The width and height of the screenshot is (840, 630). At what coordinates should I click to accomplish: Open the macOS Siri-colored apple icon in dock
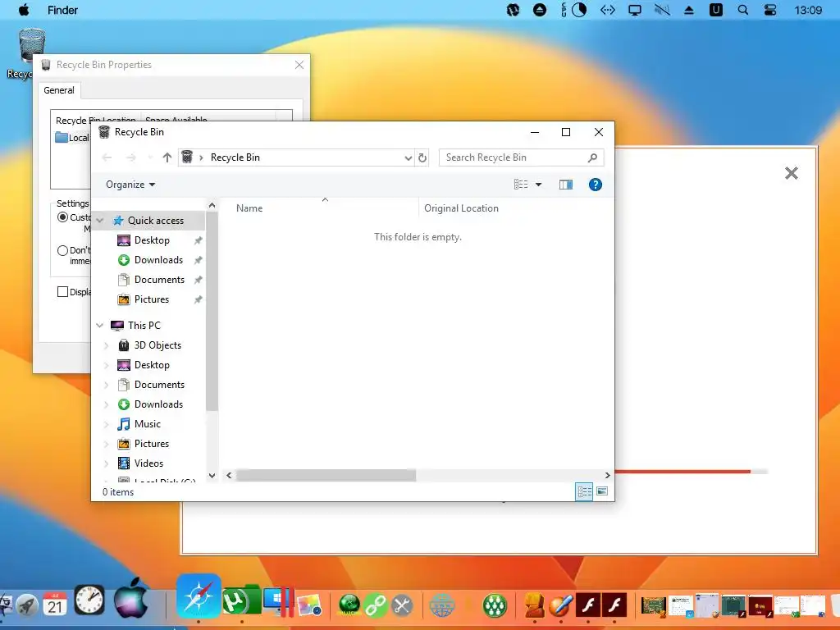click(130, 598)
